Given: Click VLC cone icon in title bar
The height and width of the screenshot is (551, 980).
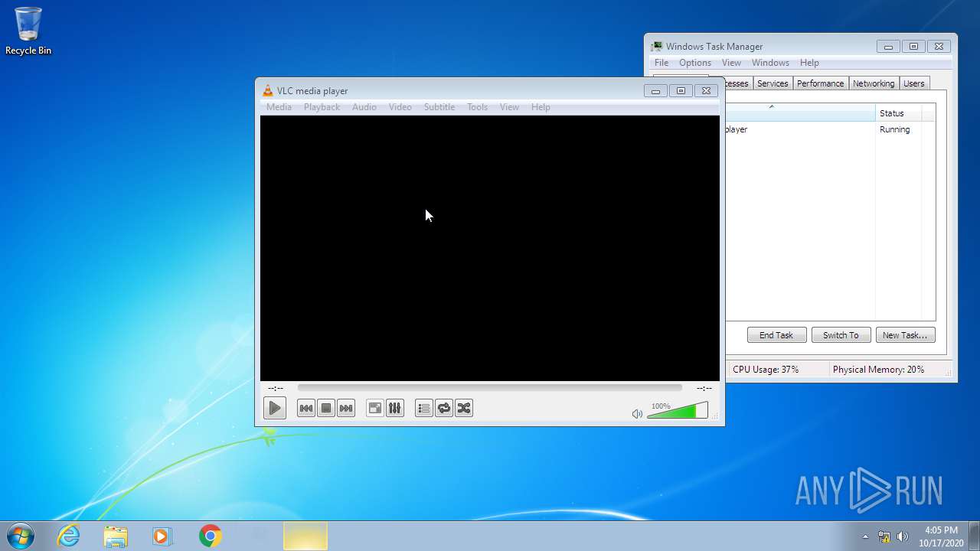Looking at the screenshot, I should 268,91.
